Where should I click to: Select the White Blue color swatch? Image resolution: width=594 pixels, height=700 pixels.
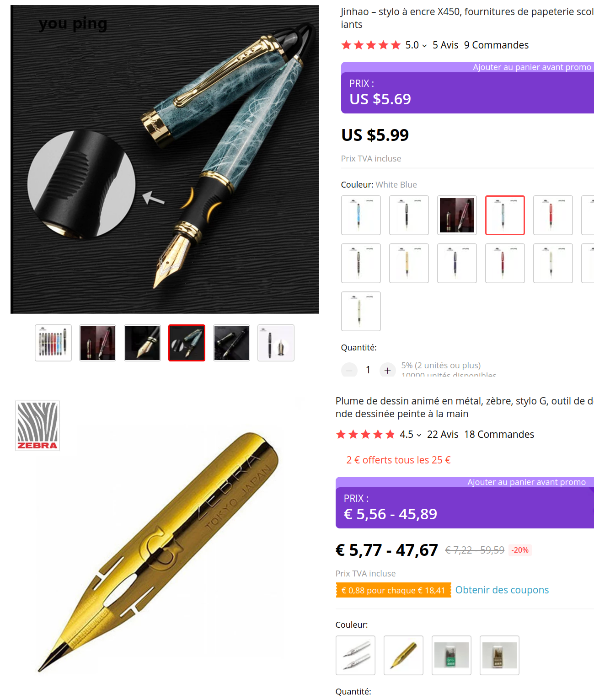pos(505,215)
